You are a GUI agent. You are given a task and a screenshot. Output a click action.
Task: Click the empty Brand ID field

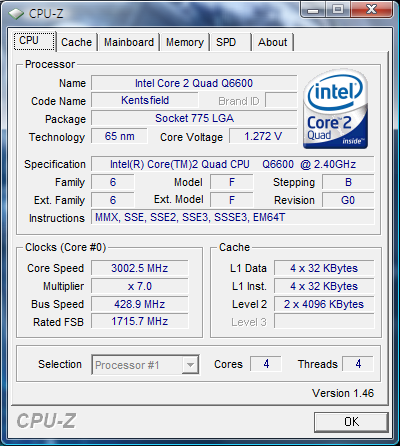(281, 100)
